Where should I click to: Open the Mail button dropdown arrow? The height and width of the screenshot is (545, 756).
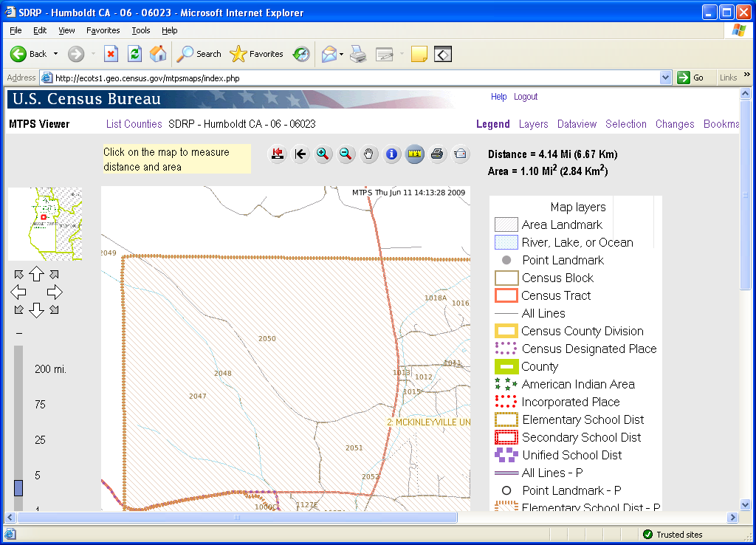tap(341, 54)
